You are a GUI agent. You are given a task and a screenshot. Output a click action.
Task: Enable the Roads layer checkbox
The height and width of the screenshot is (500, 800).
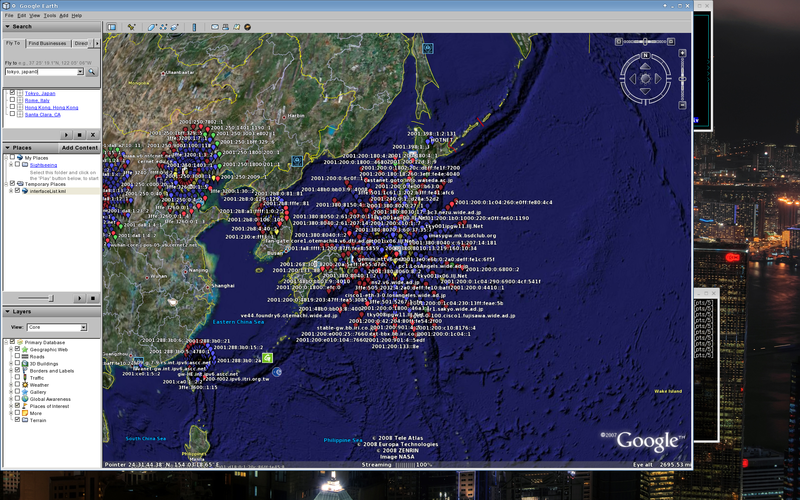17,356
